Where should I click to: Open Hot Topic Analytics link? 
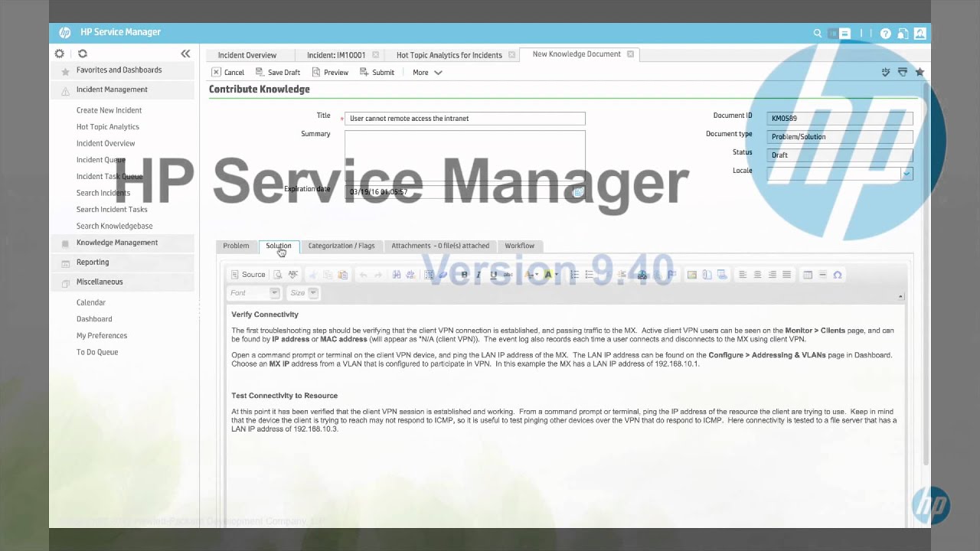click(x=108, y=127)
